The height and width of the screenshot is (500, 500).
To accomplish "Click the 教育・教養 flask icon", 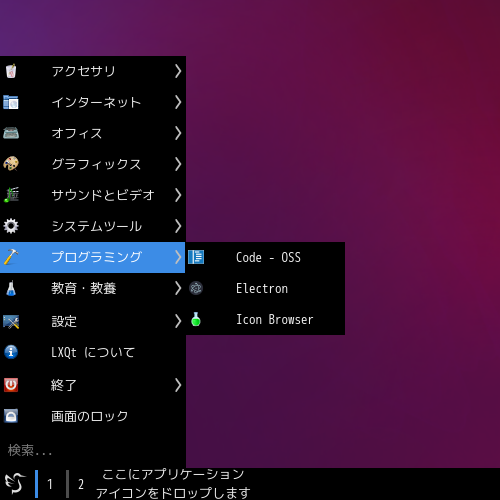I will tap(11, 288).
